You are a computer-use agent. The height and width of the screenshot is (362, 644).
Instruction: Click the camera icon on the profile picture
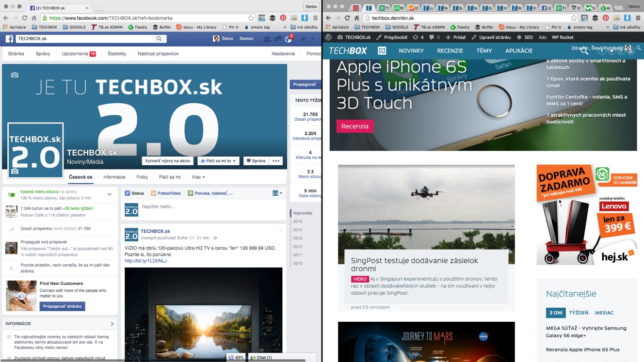click(15, 172)
